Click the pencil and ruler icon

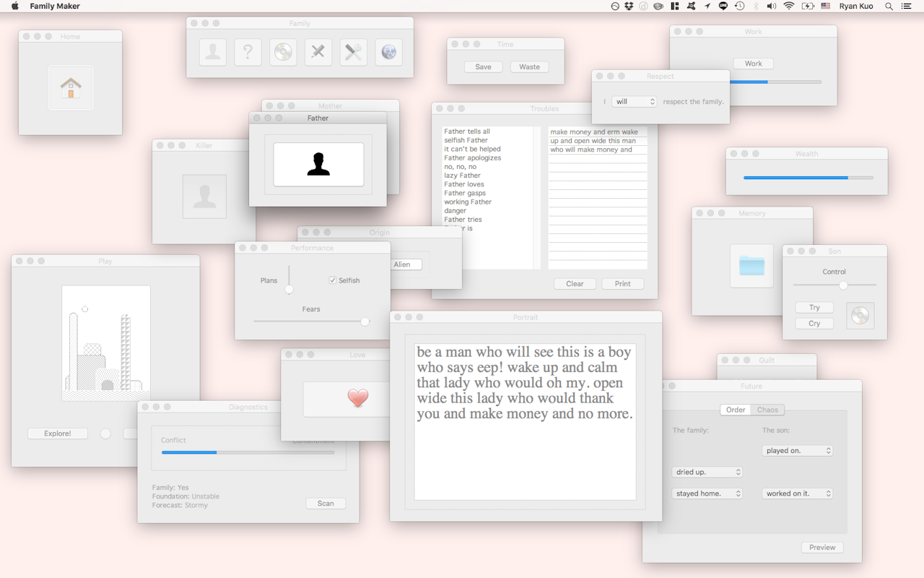[318, 53]
